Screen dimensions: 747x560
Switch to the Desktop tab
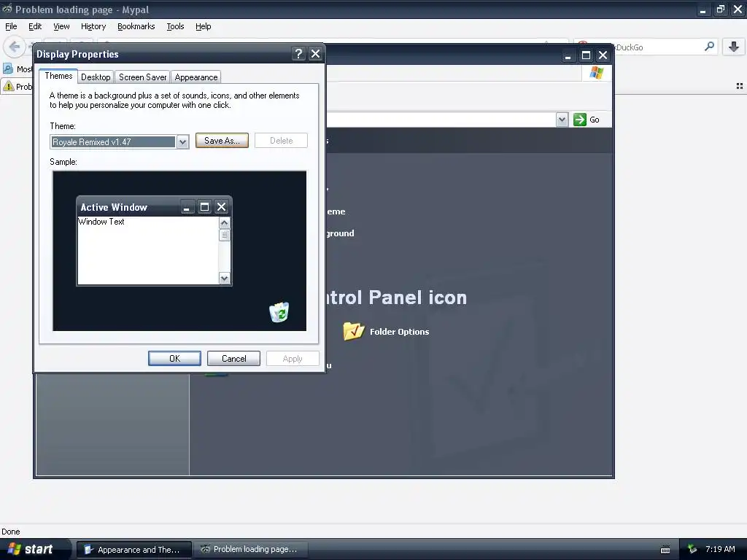(x=96, y=77)
